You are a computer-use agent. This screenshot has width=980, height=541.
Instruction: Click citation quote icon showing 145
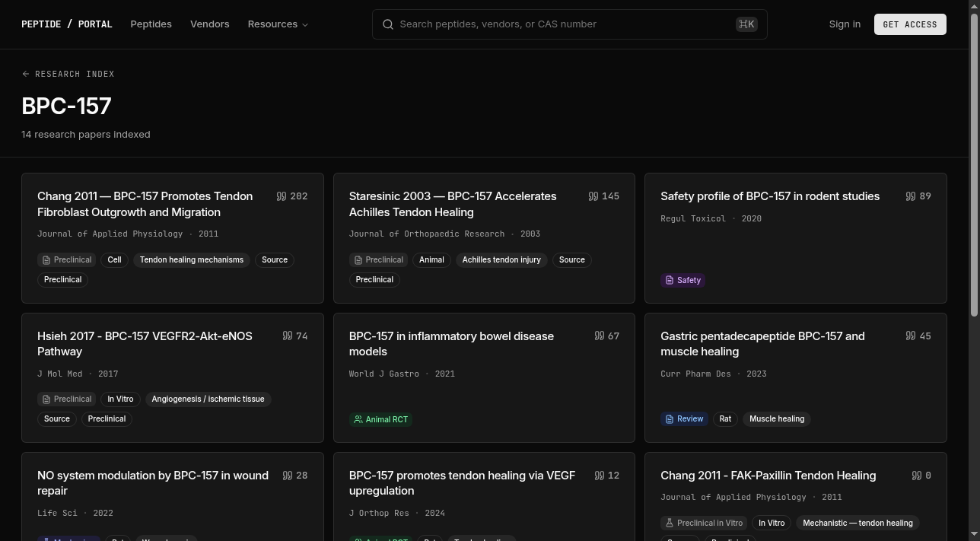point(593,196)
